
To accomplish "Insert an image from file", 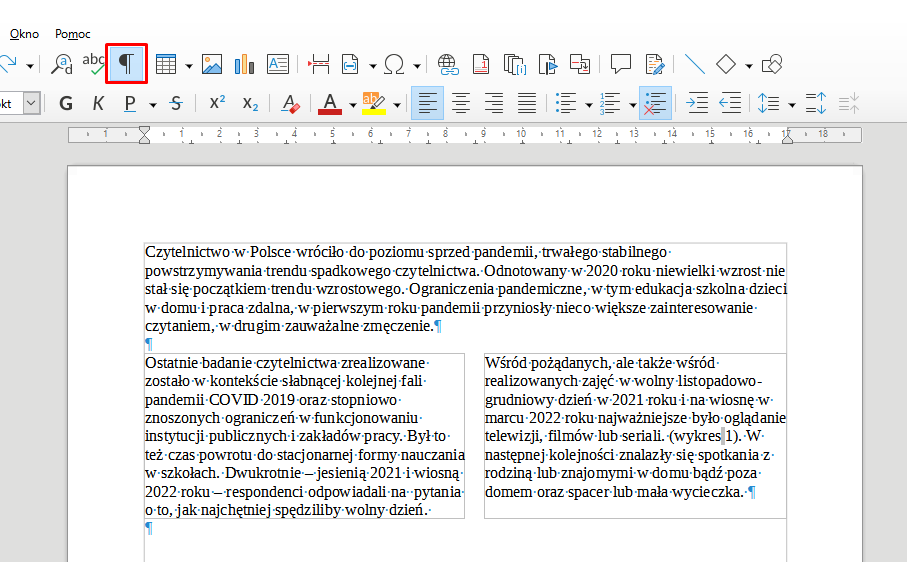I will pos(212,64).
